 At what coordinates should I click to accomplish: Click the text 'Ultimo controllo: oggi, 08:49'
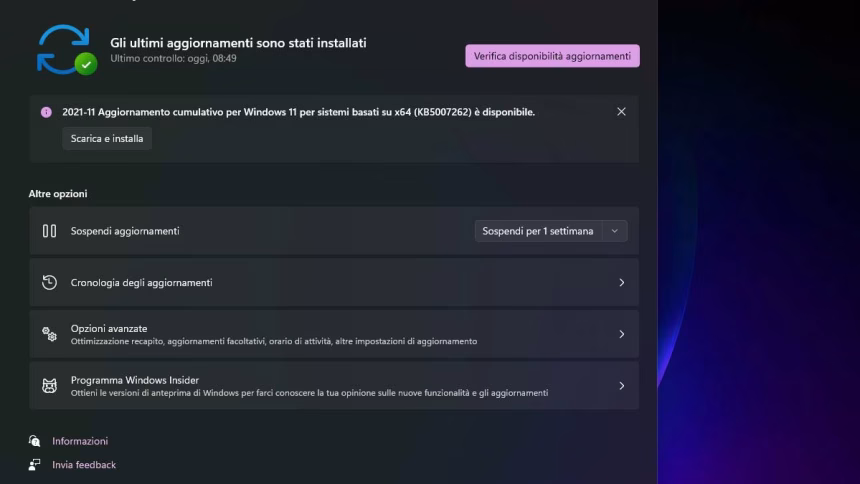point(173,58)
